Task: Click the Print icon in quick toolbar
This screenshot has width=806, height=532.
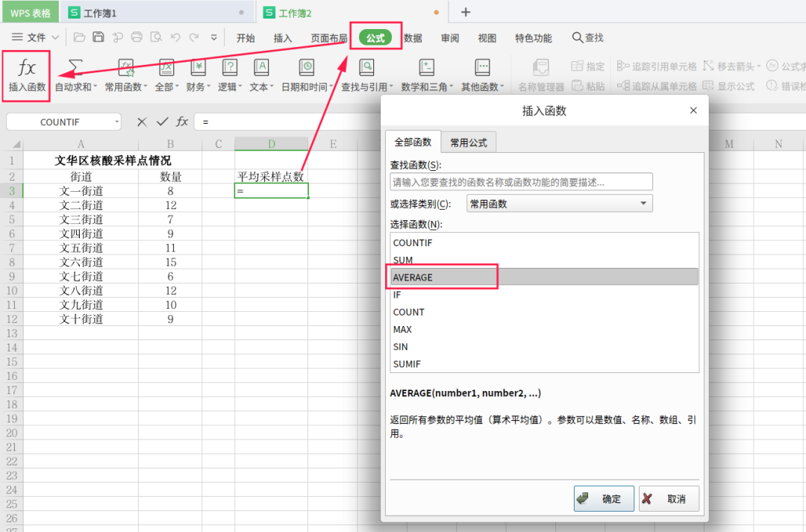Action: pyautogui.click(x=137, y=37)
